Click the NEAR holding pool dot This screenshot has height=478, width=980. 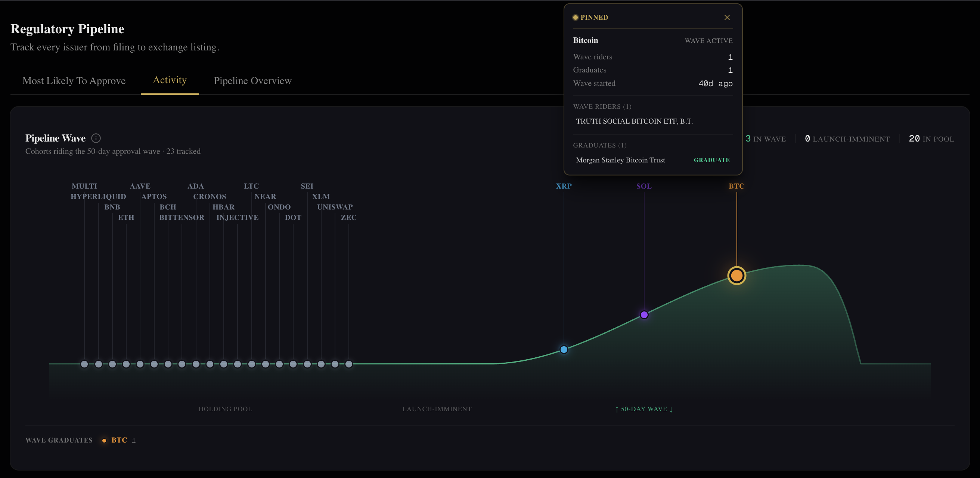pyautogui.click(x=266, y=364)
